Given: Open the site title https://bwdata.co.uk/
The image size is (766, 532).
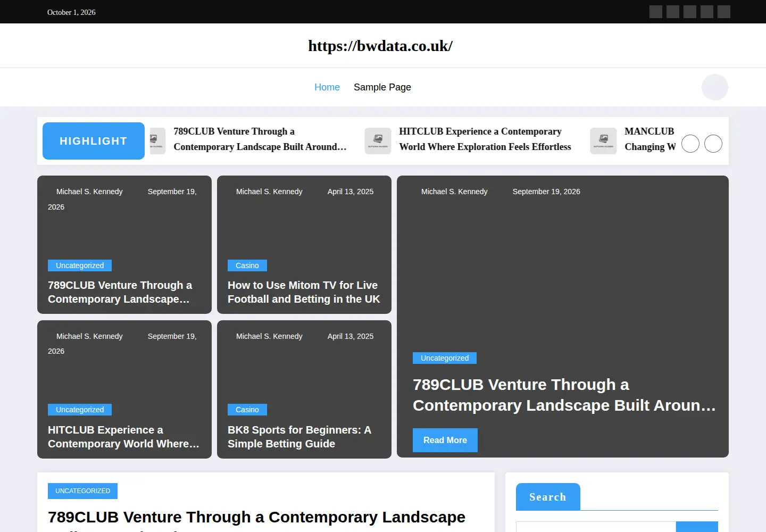Looking at the screenshot, I should click(x=380, y=46).
